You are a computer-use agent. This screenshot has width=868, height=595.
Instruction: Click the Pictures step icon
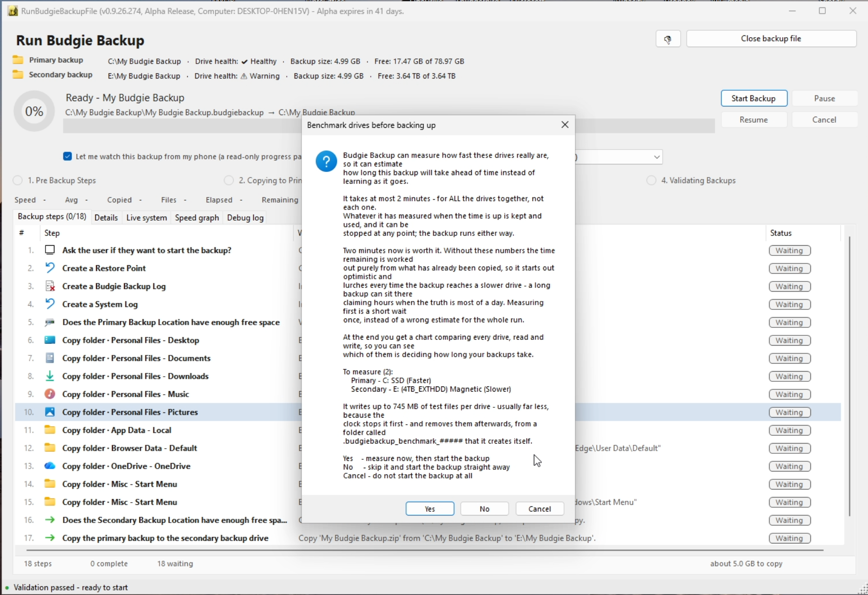(x=50, y=412)
